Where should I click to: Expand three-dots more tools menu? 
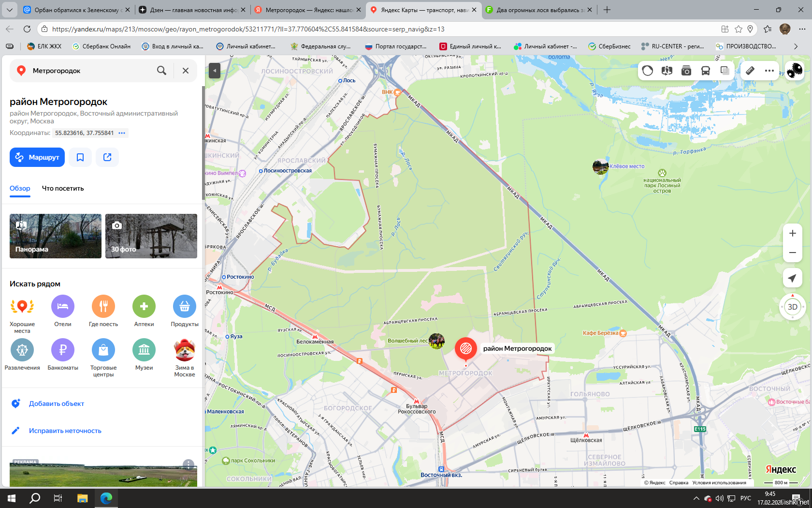(769, 71)
